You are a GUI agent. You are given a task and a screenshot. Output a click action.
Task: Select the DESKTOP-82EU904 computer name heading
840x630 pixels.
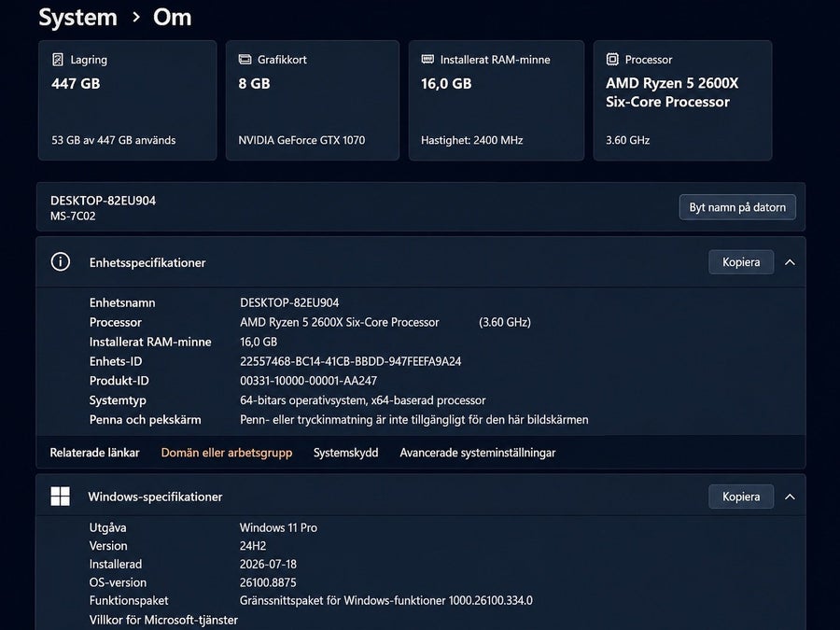103,201
